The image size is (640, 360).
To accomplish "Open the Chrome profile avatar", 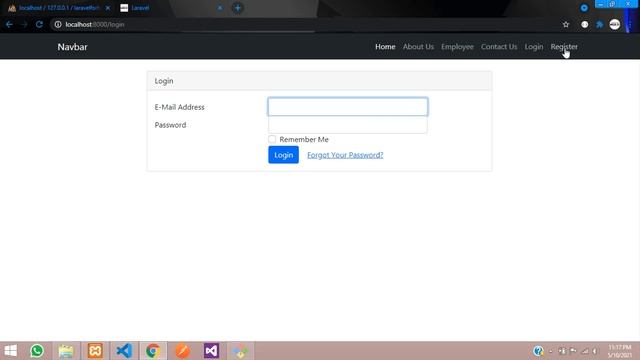I will click(615, 24).
